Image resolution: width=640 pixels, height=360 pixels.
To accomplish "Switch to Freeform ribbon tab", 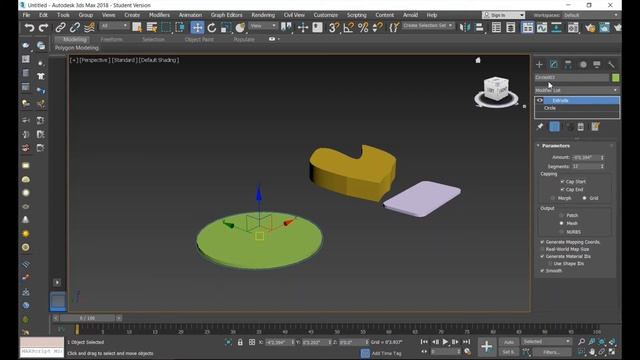I will (111, 40).
